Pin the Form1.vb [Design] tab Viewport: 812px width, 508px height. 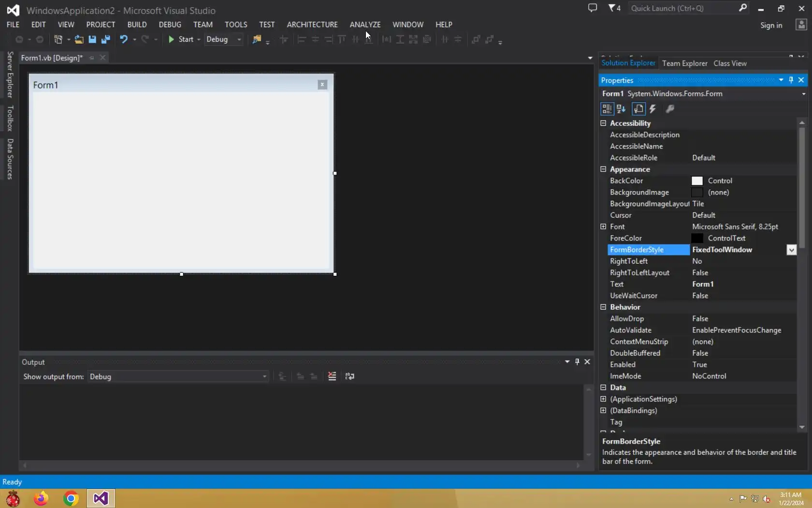[91, 58]
